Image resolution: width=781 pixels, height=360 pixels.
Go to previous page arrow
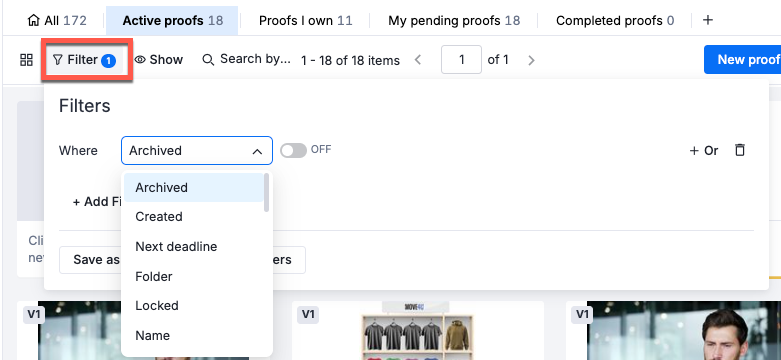pyautogui.click(x=418, y=60)
